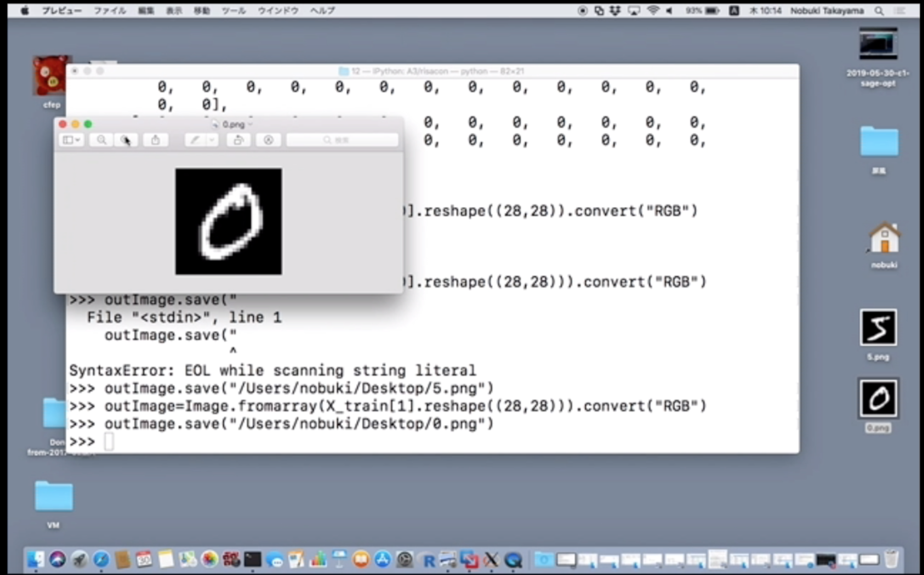Toggle the Markup toolbar button in Preview
This screenshot has width=924, height=575.
click(268, 140)
